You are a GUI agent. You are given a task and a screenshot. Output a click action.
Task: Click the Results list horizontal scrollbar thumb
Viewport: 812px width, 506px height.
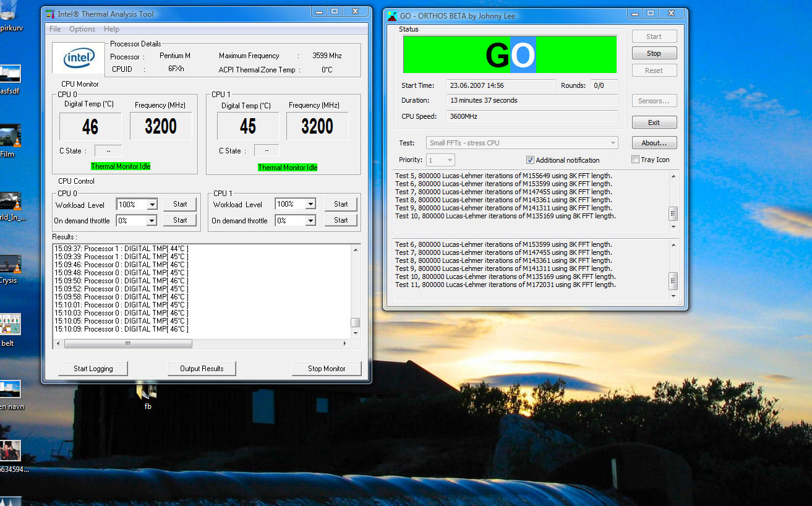pos(128,343)
